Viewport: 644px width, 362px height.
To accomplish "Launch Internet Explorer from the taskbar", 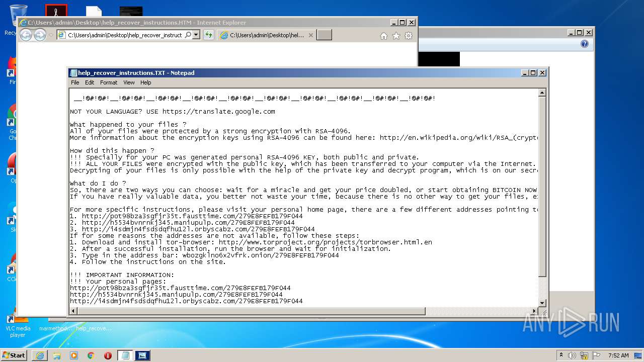I will (40, 355).
